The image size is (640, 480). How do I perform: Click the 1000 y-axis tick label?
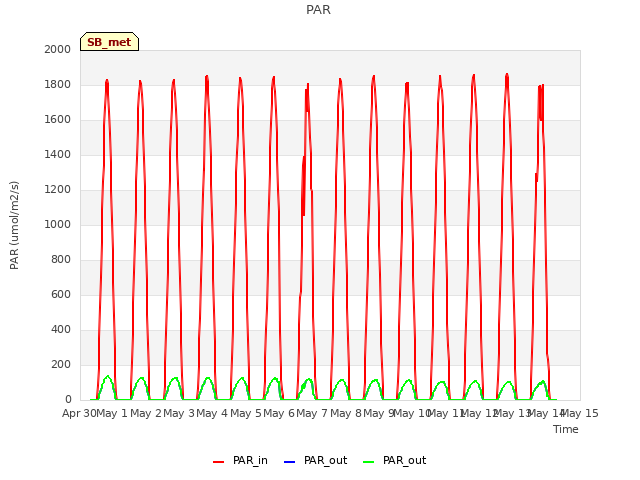tap(58, 224)
